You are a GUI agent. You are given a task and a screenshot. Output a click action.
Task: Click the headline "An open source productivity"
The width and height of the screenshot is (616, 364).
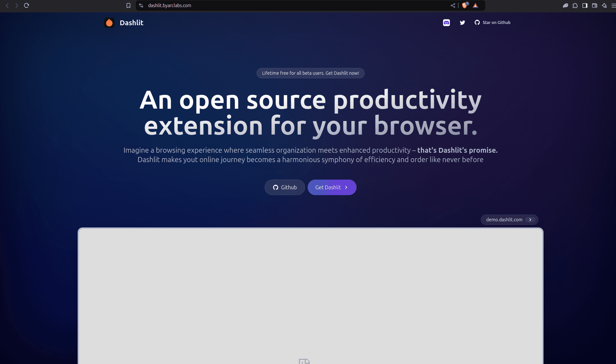[311, 100]
